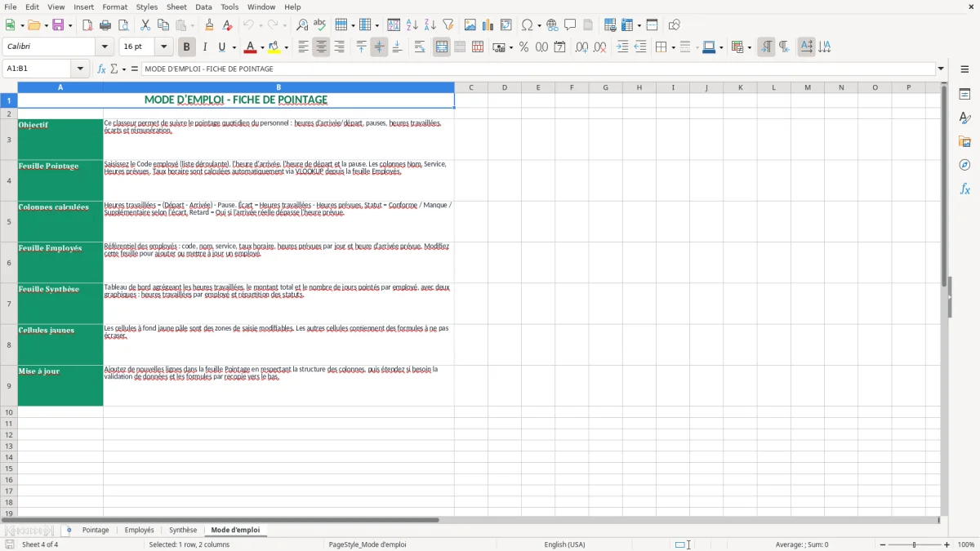Click the Zoom Out minus button
980x551 pixels.
pos(883,544)
